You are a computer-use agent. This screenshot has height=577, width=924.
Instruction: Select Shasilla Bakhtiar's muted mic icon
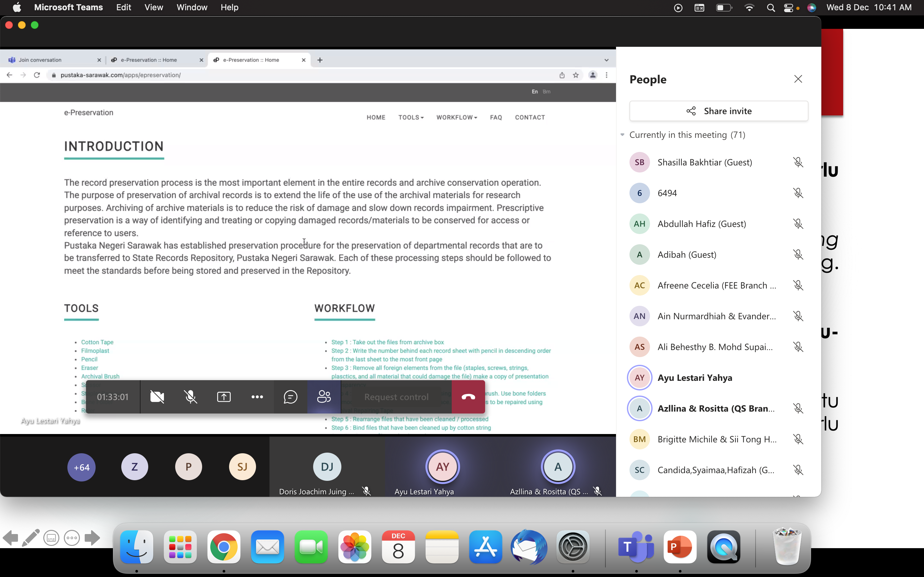pyautogui.click(x=798, y=162)
